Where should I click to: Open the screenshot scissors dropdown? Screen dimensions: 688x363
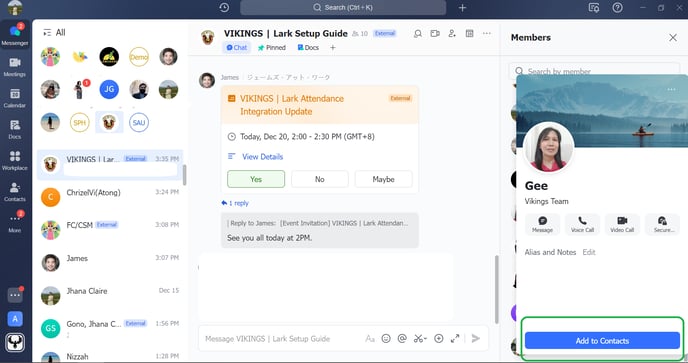[x=420, y=338]
